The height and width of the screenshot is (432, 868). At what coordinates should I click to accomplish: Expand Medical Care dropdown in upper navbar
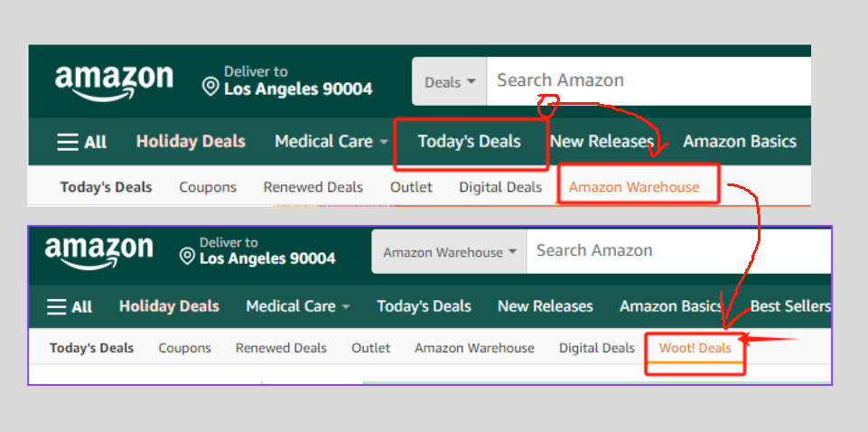331,142
